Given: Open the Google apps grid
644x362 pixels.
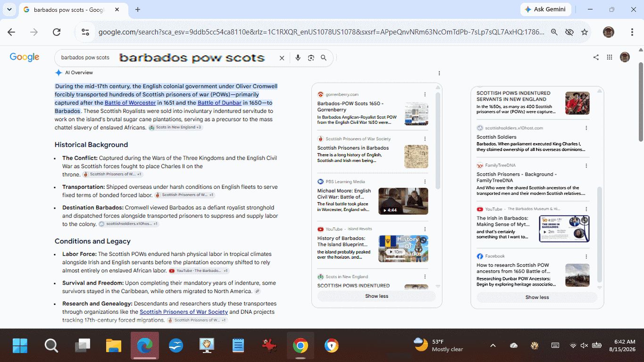Looking at the screenshot, I should [610, 57].
